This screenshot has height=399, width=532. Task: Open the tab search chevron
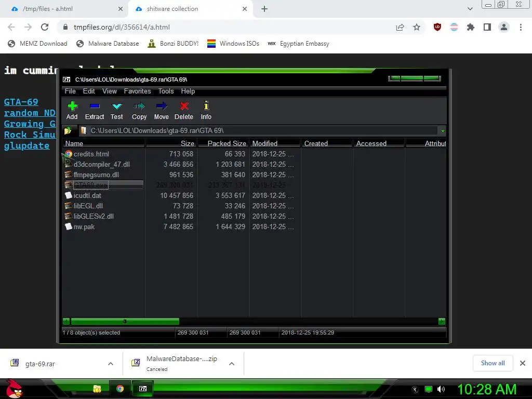click(x=470, y=9)
